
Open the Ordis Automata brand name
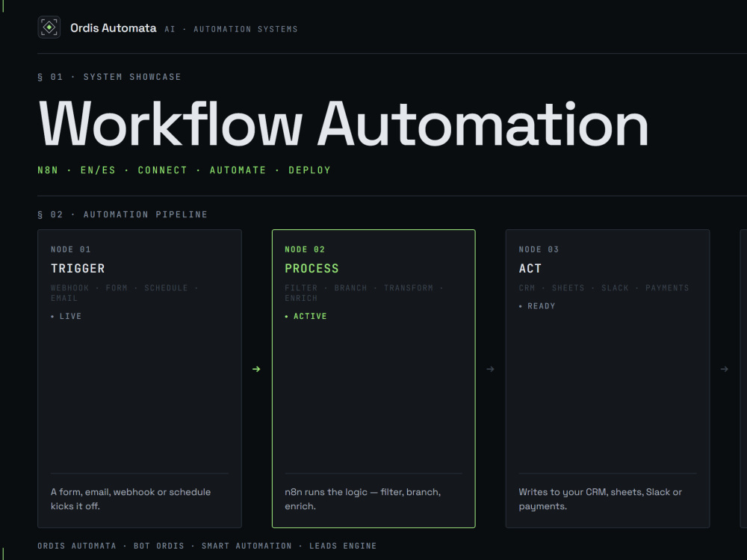(x=114, y=28)
